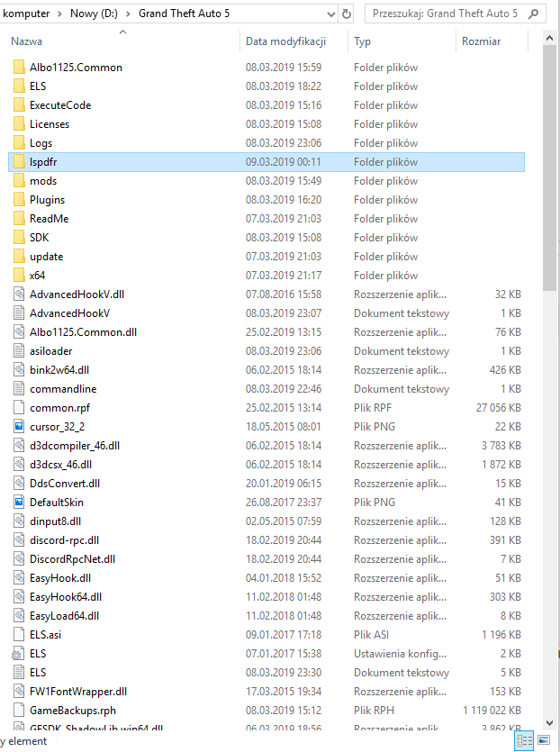Sort by the Rozmiar column header
Image resolution: width=560 pixels, height=752 pixels.
(482, 41)
